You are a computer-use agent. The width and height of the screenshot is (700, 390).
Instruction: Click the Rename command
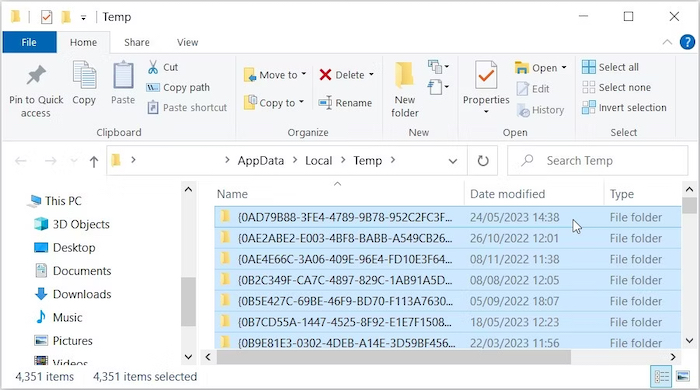345,103
